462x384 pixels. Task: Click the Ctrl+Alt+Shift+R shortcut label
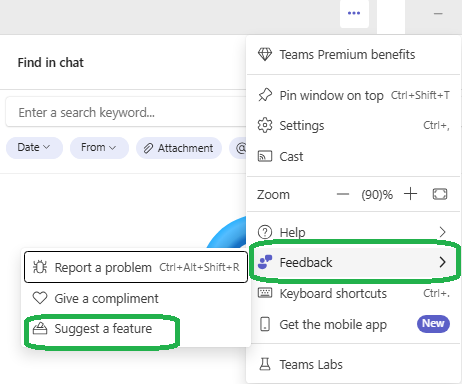click(199, 267)
